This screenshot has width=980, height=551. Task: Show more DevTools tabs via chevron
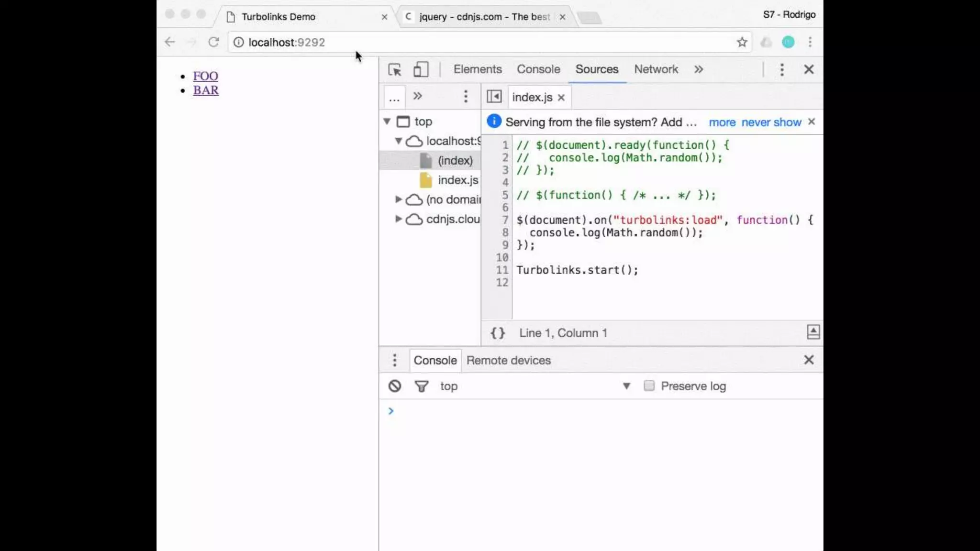click(x=699, y=70)
